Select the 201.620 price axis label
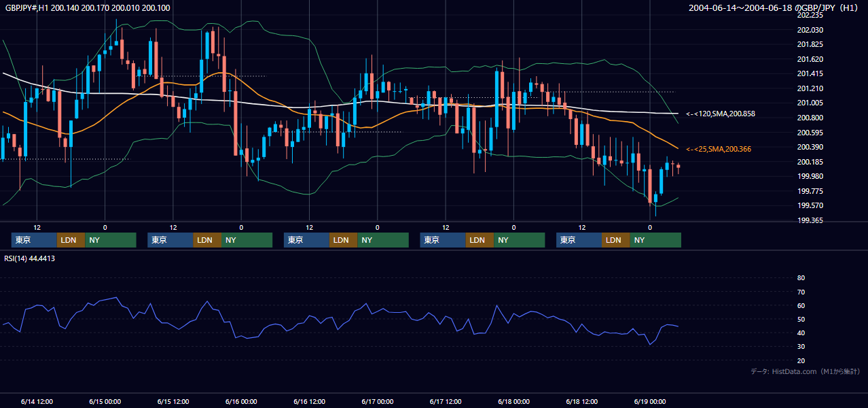This screenshot has width=868, height=408. coord(810,59)
